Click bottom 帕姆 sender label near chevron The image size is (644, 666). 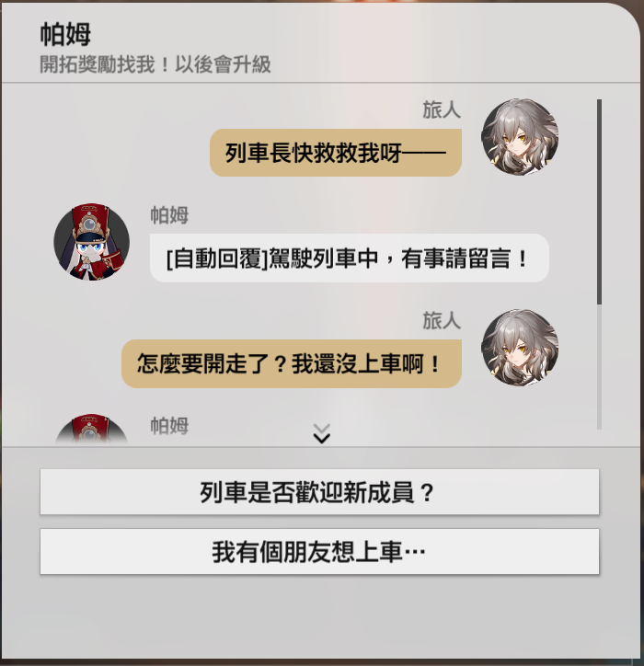(169, 426)
